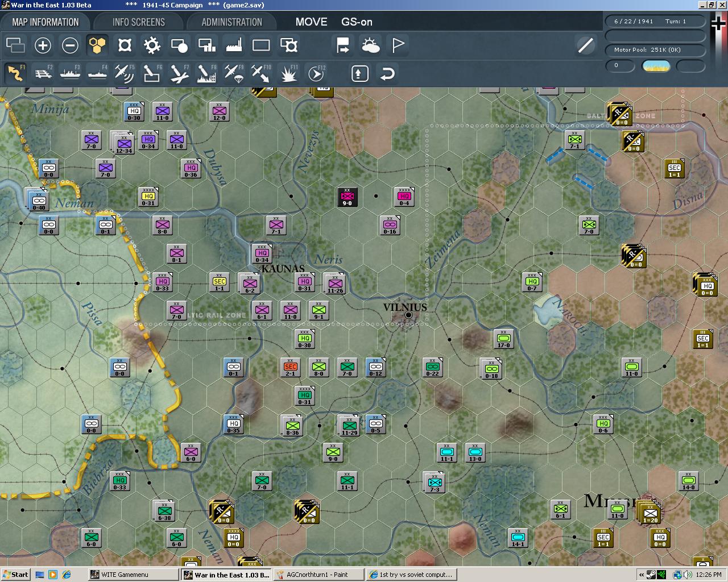The height and width of the screenshot is (582, 728).
Task: Click the diagonal slash round button
Action: point(585,45)
